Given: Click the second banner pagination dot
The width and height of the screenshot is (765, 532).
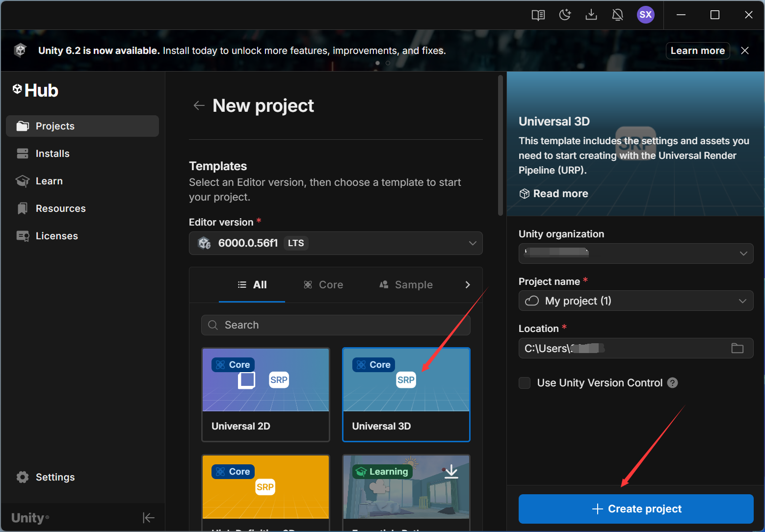Looking at the screenshot, I should tap(388, 63).
